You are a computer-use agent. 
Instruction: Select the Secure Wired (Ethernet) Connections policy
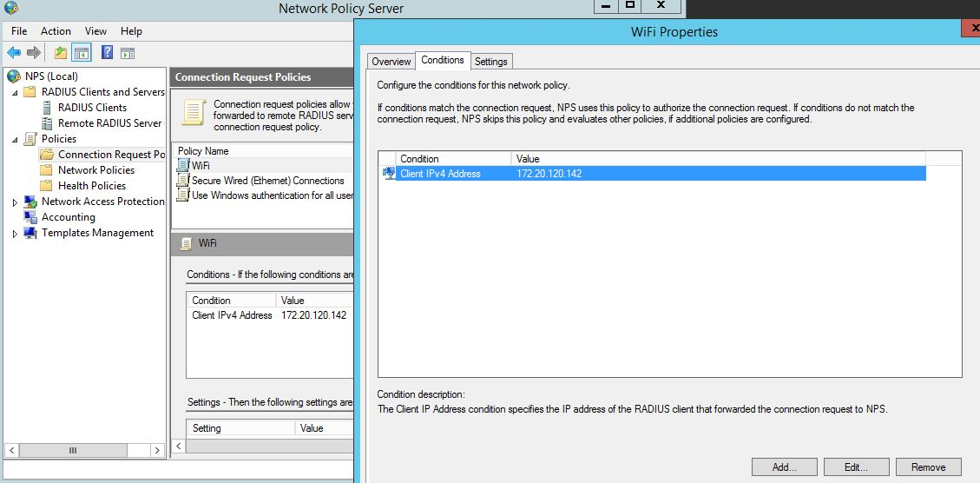click(267, 180)
